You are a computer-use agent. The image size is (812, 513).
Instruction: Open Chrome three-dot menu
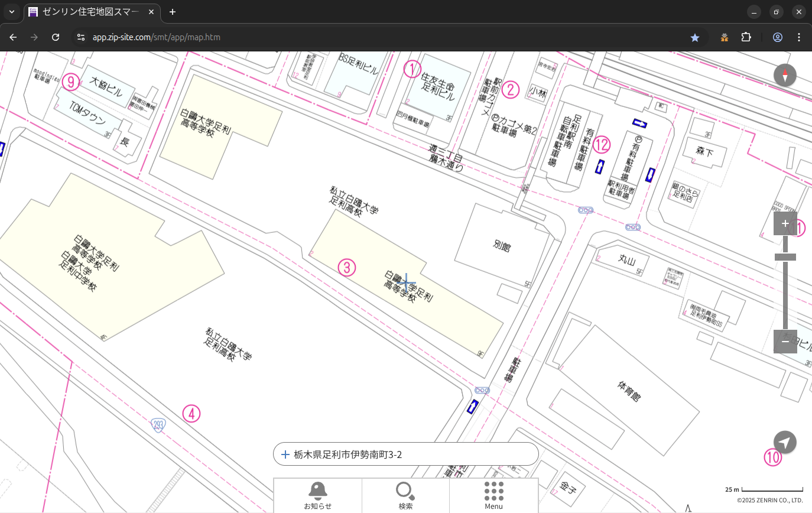799,37
